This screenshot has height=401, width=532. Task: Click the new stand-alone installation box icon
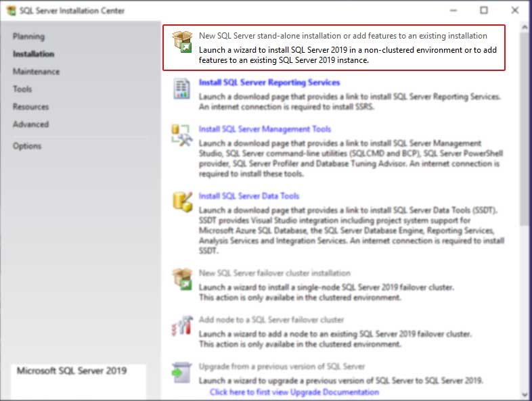[182, 41]
